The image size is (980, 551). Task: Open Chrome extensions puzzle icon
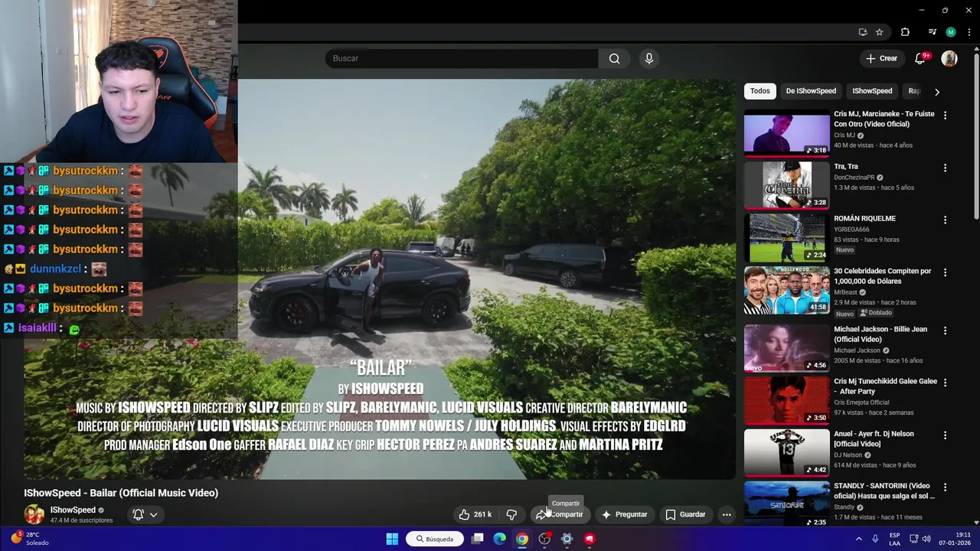click(x=905, y=32)
